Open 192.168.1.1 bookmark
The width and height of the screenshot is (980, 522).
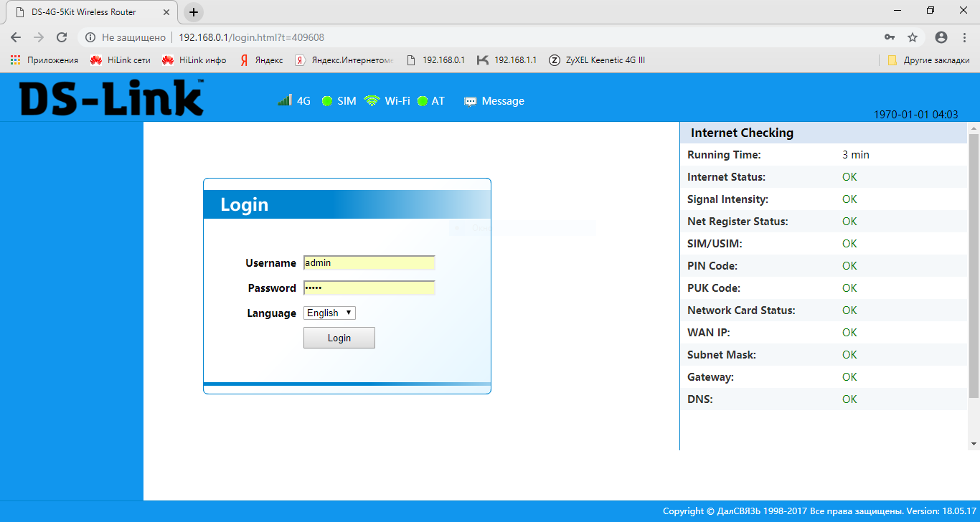[x=507, y=60]
